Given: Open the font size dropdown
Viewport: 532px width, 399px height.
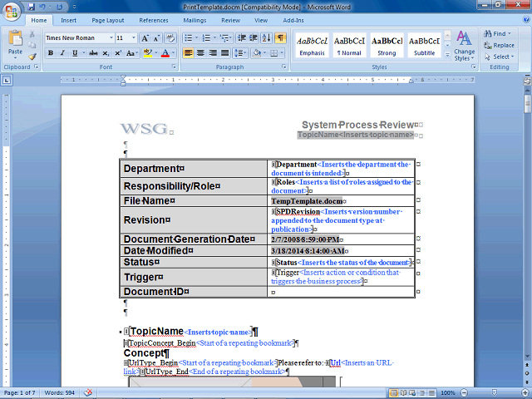Looking at the screenshot, I should point(133,37).
